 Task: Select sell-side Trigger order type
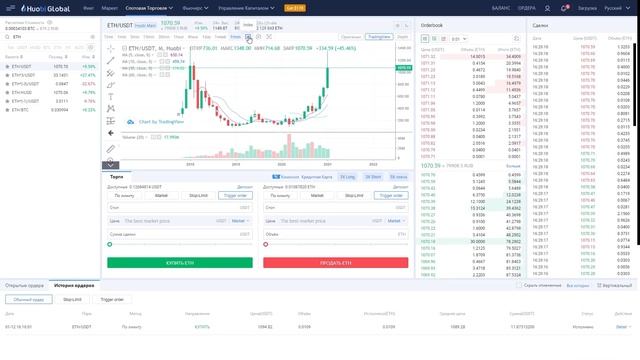click(x=391, y=196)
